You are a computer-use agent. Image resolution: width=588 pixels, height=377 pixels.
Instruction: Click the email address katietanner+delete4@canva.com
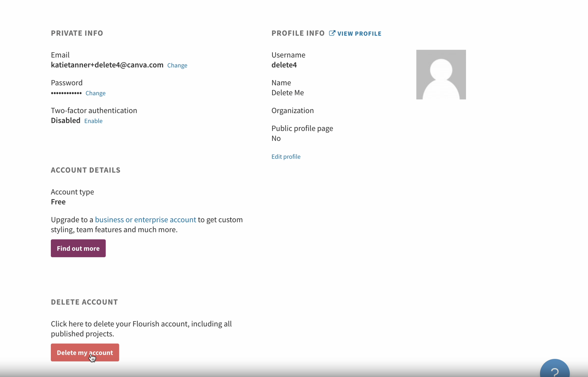click(x=107, y=65)
